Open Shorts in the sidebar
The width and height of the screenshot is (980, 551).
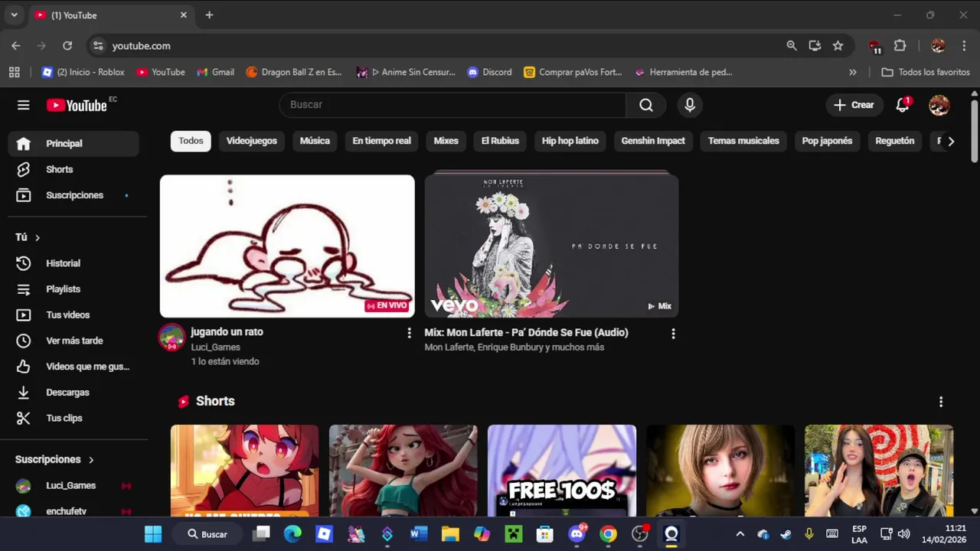[73, 169]
